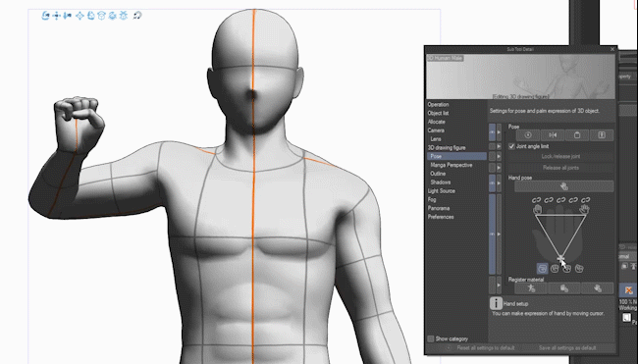The height and width of the screenshot is (364, 638).
Task: Select the second fist preset icon
Action: [555, 269]
